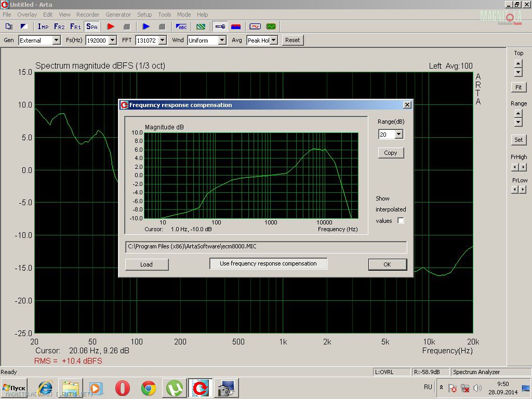Screen dimensions: 532x399
Task: Select the FR1 single-channel mode icon
Action: 75,26
